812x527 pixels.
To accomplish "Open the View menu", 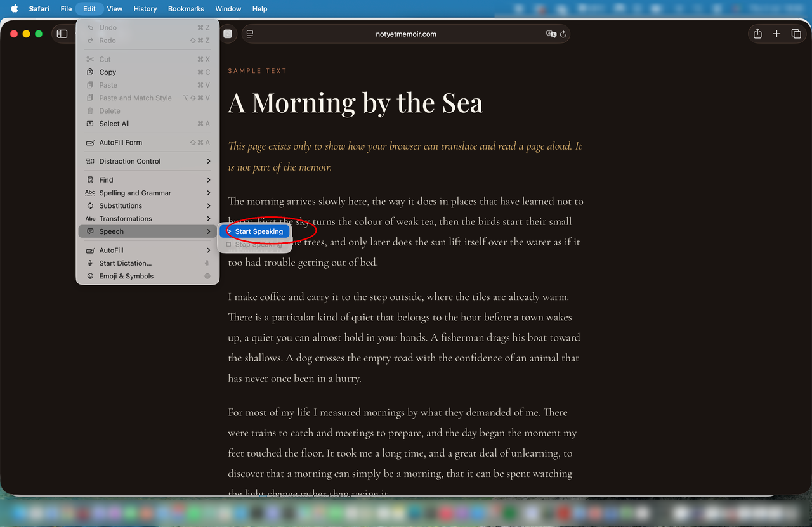I will 115,9.
